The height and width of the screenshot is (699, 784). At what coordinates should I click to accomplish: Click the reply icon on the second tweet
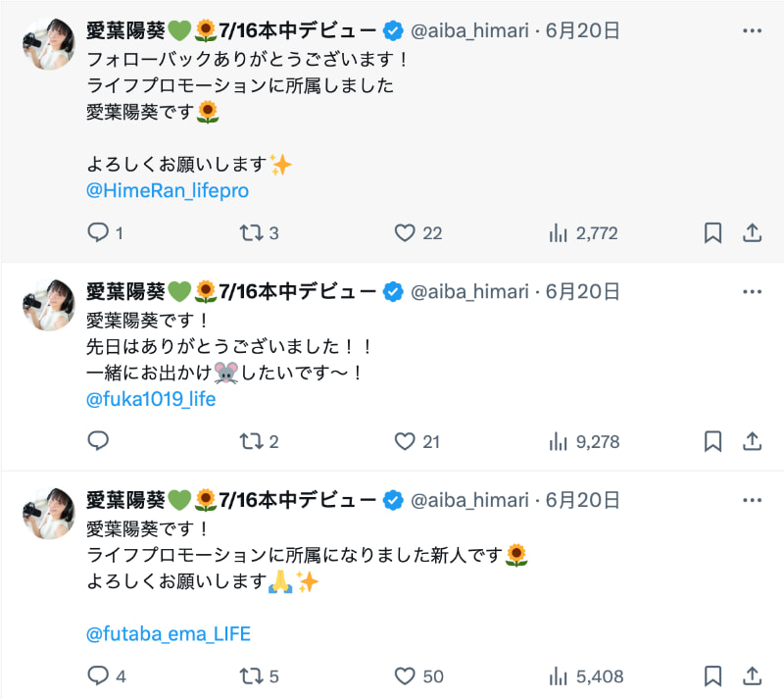98,441
